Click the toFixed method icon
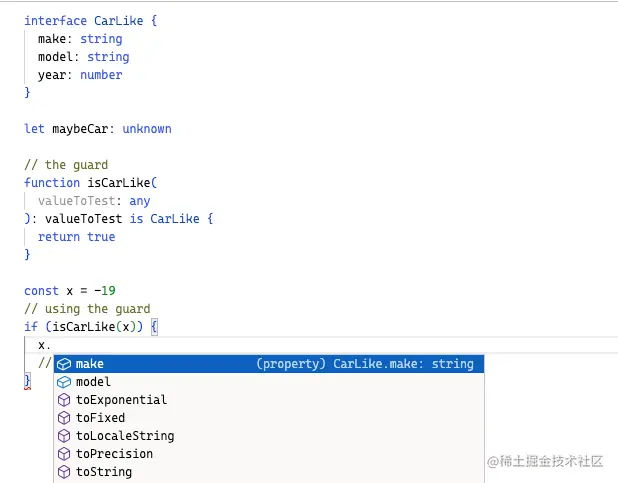The width and height of the screenshot is (618, 483). click(x=64, y=418)
